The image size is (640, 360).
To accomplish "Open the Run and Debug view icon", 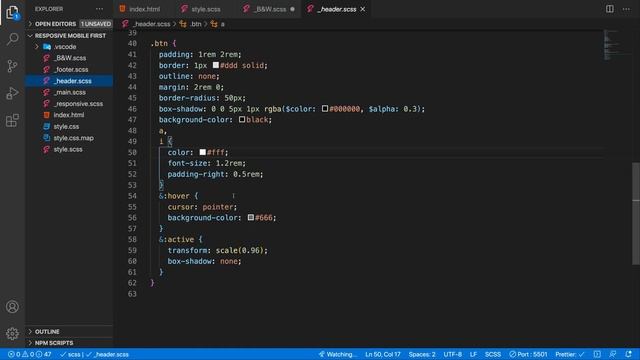I will (12, 93).
